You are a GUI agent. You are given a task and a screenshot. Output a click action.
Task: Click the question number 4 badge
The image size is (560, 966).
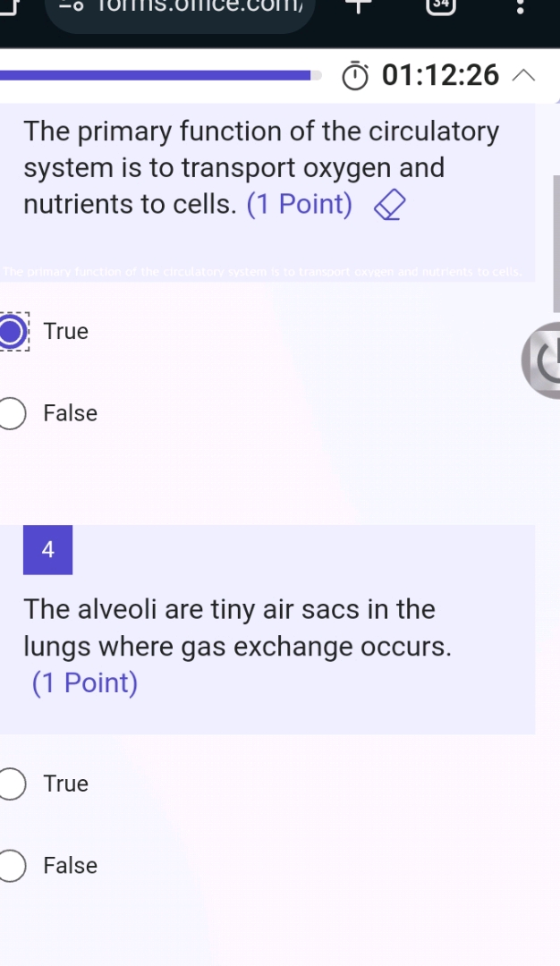pyautogui.click(x=47, y=550)
